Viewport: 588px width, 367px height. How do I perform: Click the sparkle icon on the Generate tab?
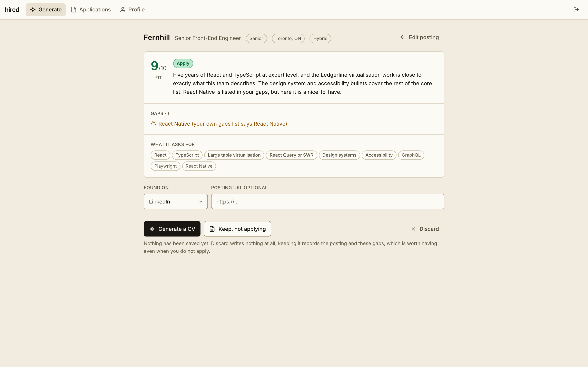point(33,10)
